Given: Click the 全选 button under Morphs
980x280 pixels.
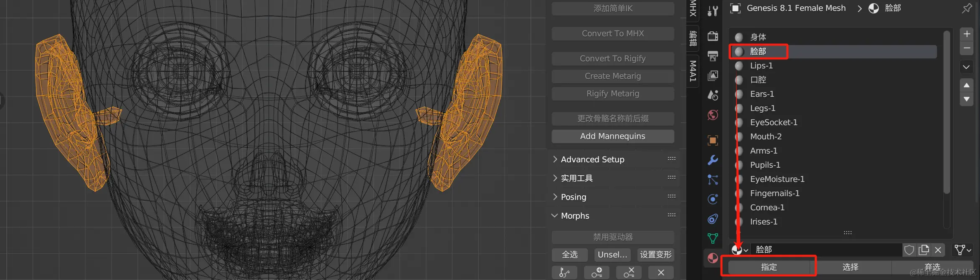Looking at the screenshot, I should [x=570, y=255].
